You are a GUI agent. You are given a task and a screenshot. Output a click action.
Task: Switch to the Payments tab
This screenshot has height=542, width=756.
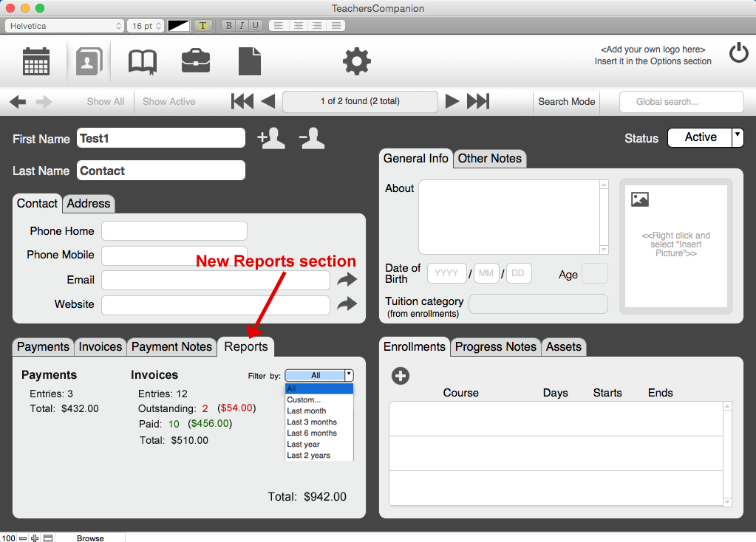point(44,346)
